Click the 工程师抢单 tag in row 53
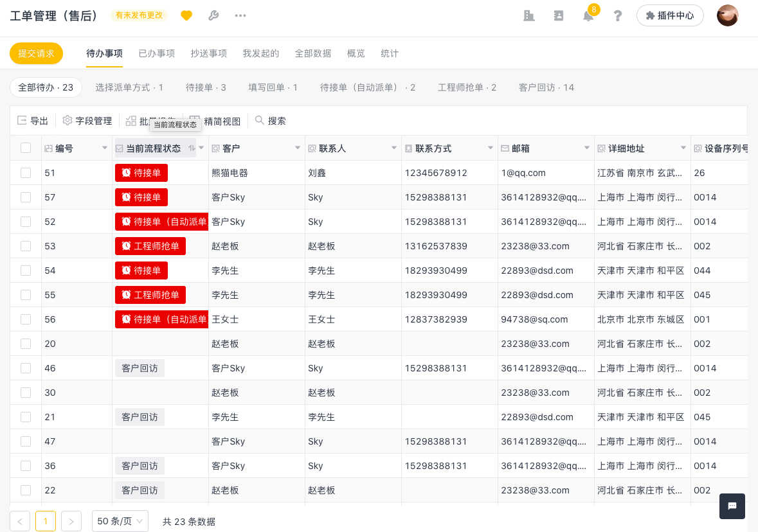This screenshot has width=758, height=532. (150, 246)
